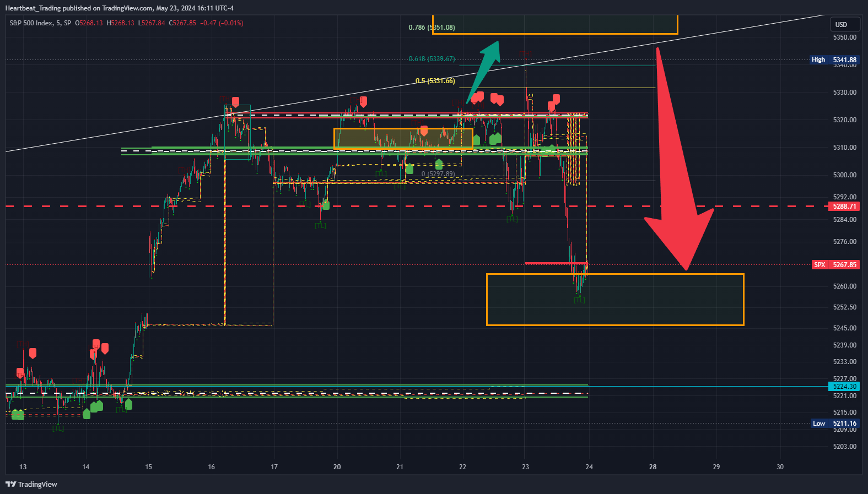Click date 20 on the time axis
Screen dimensions: 868x494
pos(337,467)
